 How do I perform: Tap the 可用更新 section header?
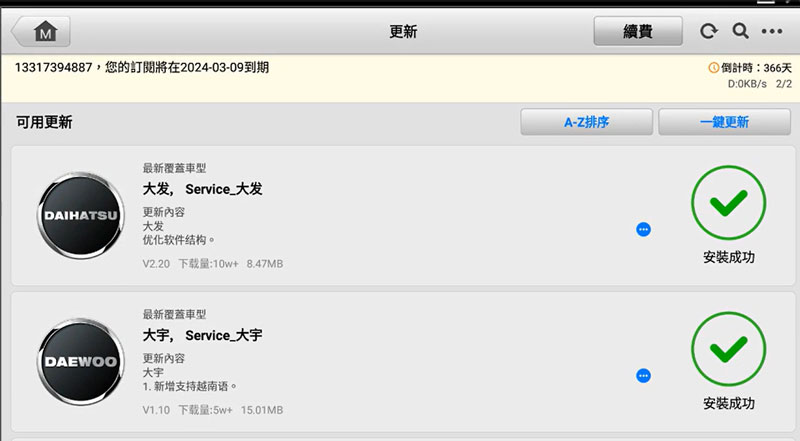44,122
